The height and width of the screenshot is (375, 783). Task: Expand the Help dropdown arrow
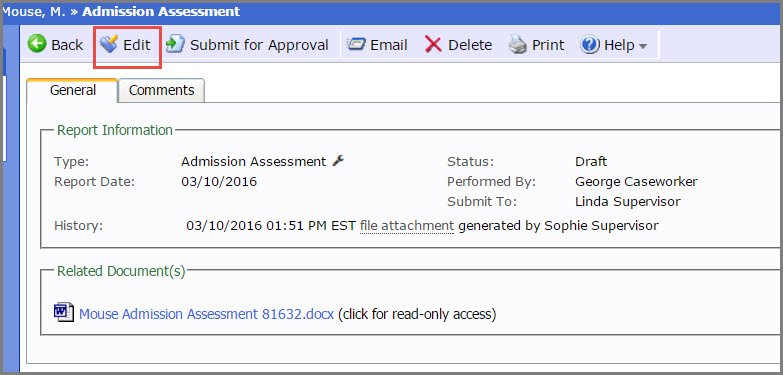(x=643, y=46)
